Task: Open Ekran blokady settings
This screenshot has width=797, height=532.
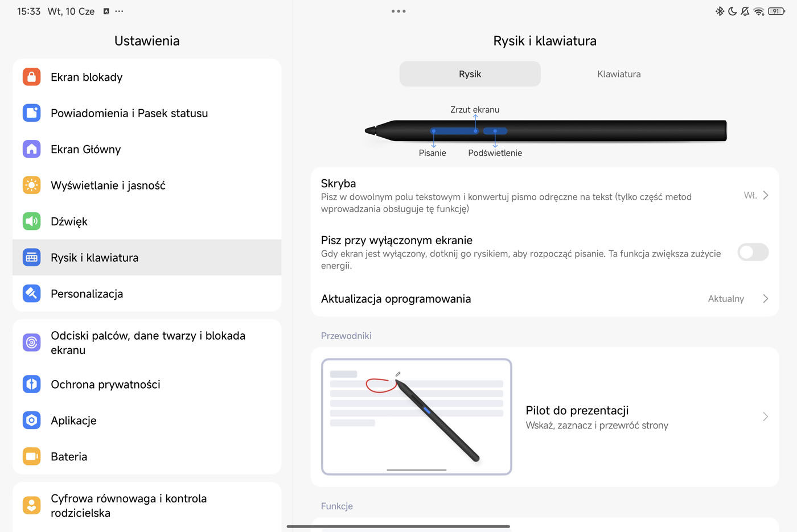Action: point(147,77)
